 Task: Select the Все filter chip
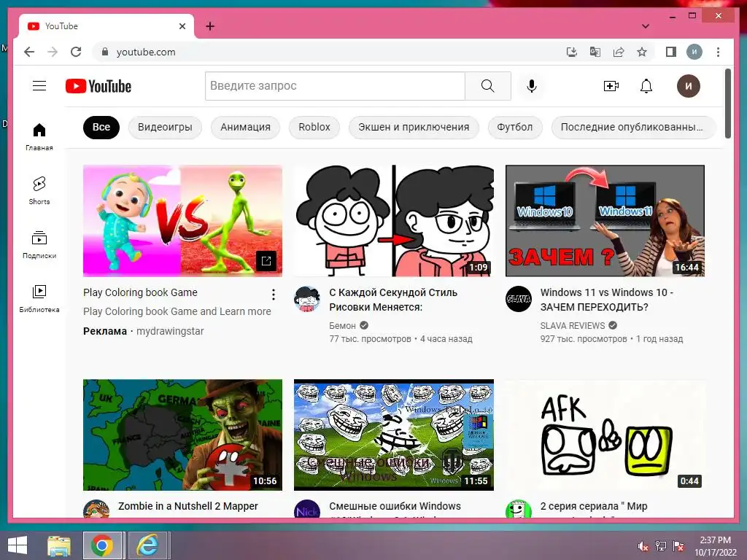[101, 127]
